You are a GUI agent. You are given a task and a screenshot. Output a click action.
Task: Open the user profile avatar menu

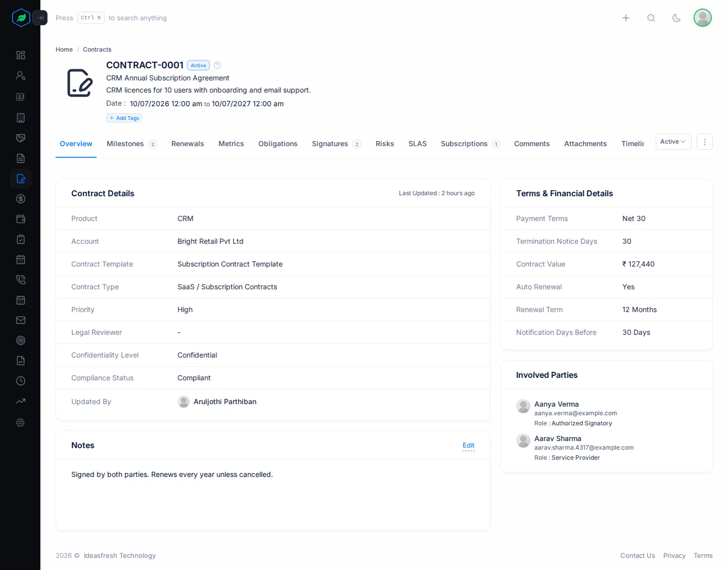[703, 18]
